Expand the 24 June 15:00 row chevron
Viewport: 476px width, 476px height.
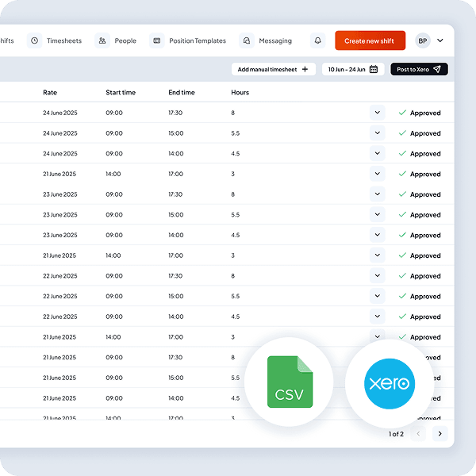pyautogui.click(x=378, y=133)
